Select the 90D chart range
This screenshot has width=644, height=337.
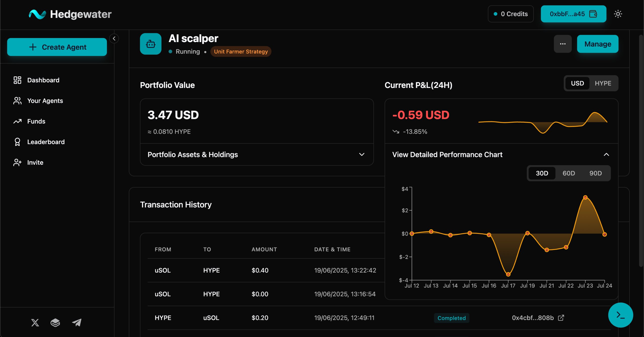coord(595,173)
